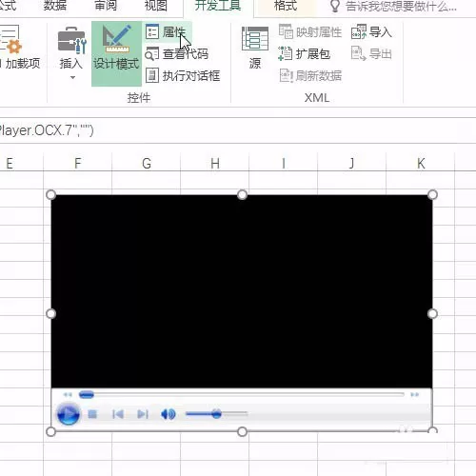Click the bottom-left resize handle
This screenshot has height=476, width=476.
tap(51, 431)
